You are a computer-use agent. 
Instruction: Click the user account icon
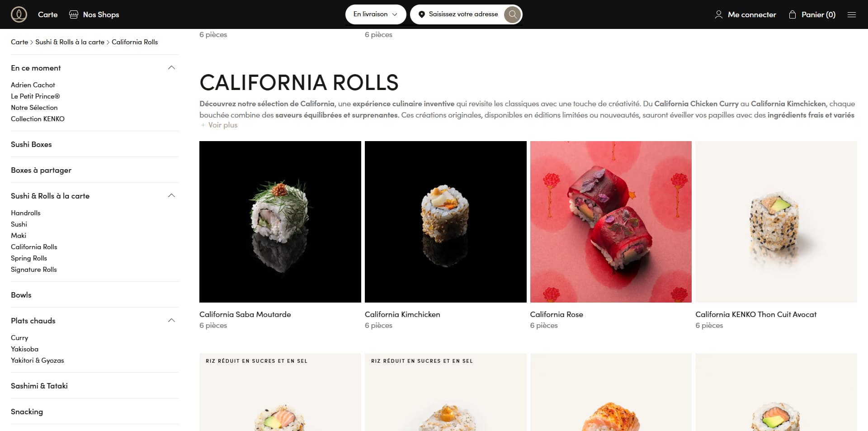pyautogui.click(x=718, y=14)
